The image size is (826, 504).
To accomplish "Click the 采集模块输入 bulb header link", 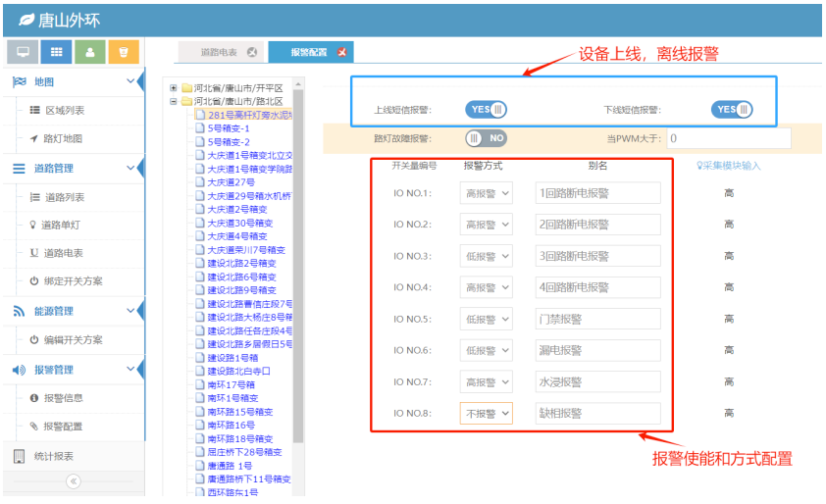I will tap(728, 166).
